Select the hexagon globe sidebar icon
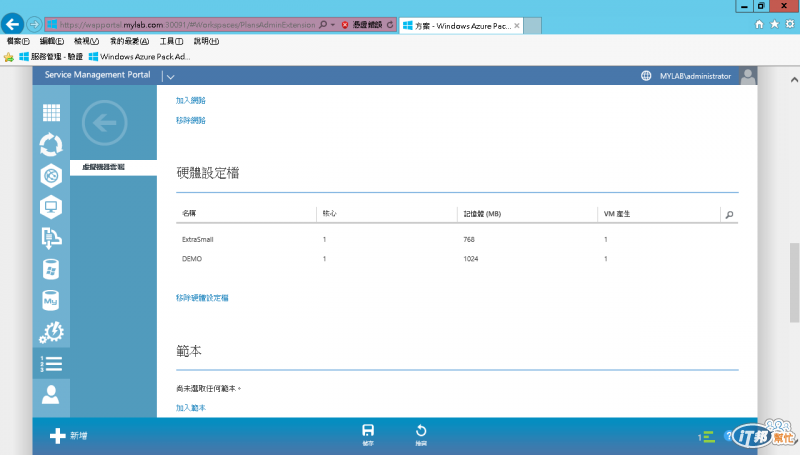Viewport: 800px width, 455px height. tap(51, 176)
